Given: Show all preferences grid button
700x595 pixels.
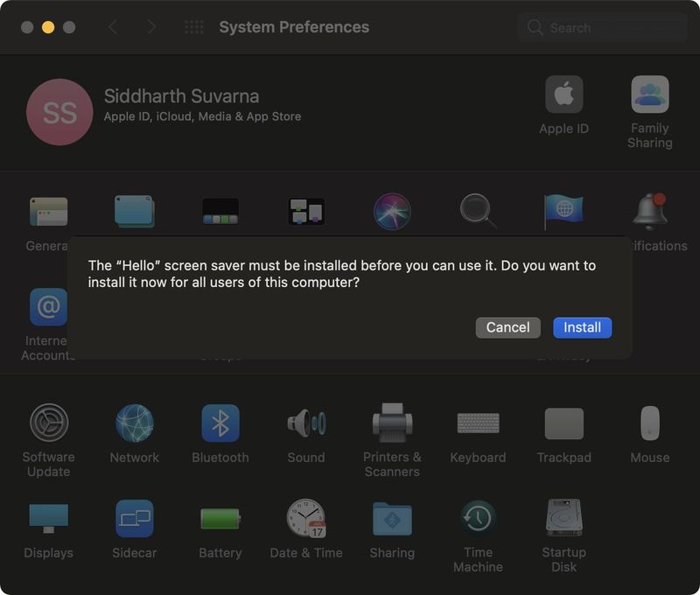Looking at the screenshot, I should tap(194, 27).
